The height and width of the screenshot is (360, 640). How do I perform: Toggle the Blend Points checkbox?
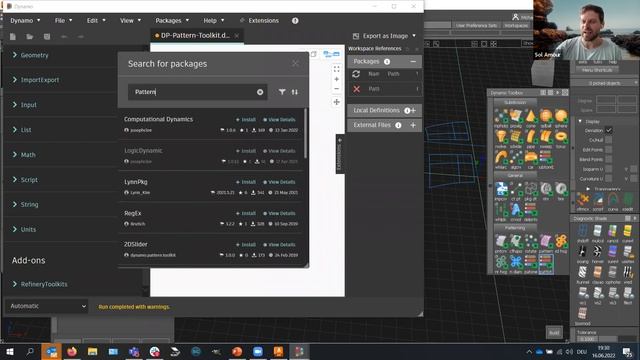[x=609, y=159]
